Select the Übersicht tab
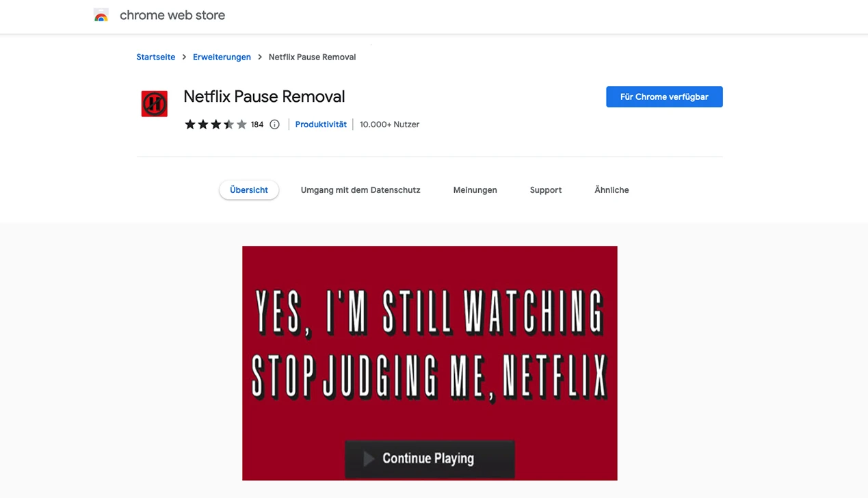Image resolution: width=868 pixels, height=498 pixels. click(x=249, y=190)
